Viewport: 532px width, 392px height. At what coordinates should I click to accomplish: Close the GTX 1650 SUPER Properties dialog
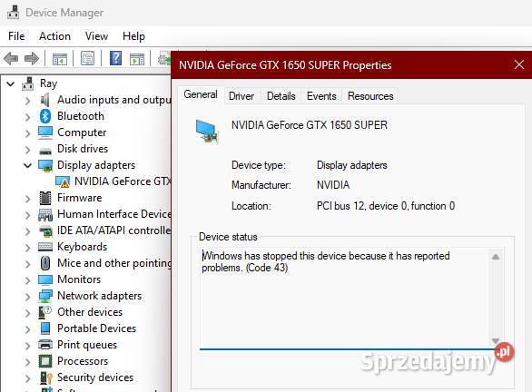519,64
